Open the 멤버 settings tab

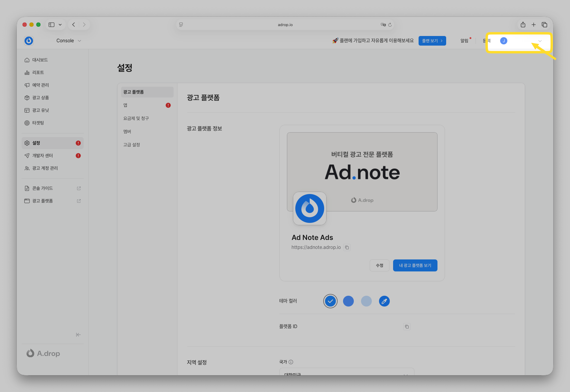click(x=127, y=132)
